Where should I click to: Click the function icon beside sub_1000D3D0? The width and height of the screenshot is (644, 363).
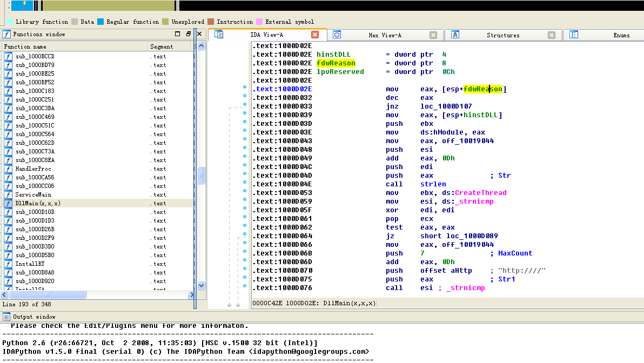[8, 246]
